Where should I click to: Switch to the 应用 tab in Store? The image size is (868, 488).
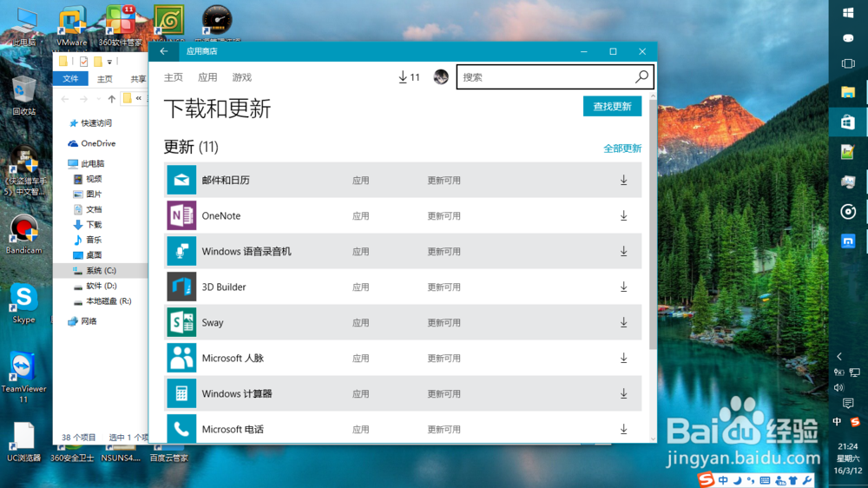[x=207, y=77]
